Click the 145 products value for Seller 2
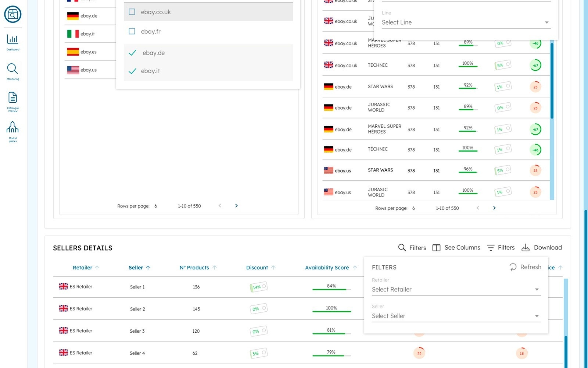The image size is (588, 368). [196, 309]
